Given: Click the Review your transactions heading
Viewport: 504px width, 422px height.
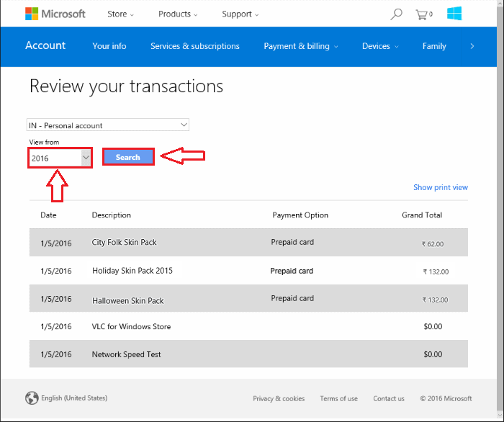Looking at the screenshot, I should tap(126, 86).
